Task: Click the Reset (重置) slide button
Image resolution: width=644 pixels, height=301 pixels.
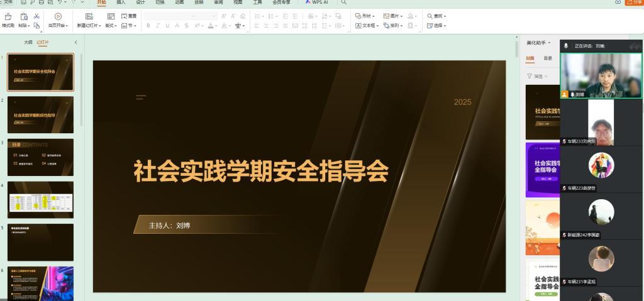Action: 129,16
